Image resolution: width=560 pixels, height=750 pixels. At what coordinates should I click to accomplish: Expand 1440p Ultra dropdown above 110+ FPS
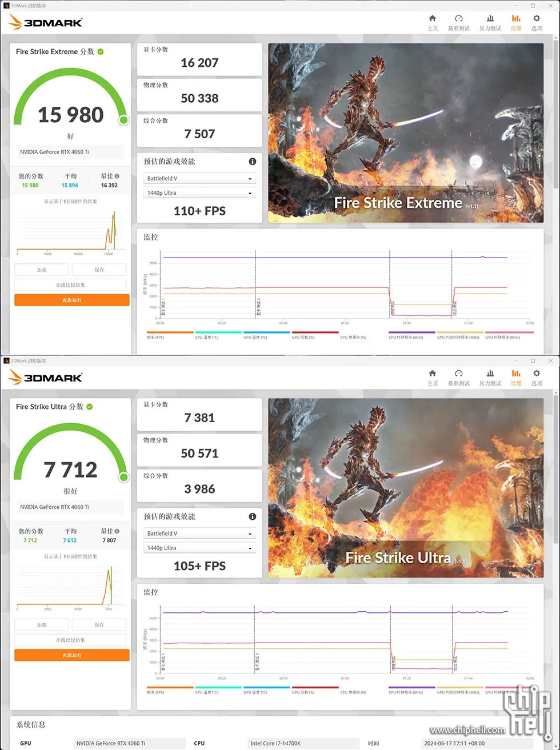point(199,193)
